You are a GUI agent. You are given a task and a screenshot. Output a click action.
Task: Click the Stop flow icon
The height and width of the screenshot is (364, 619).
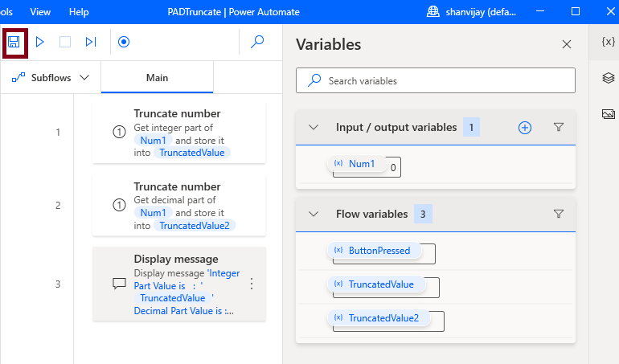(65, 42)
